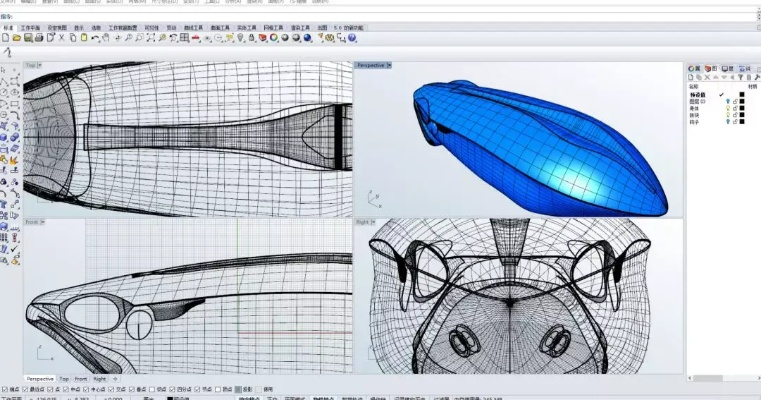Open the Perspective viewport title dropdown
The image size is (761, 400).
click(388, 65)
